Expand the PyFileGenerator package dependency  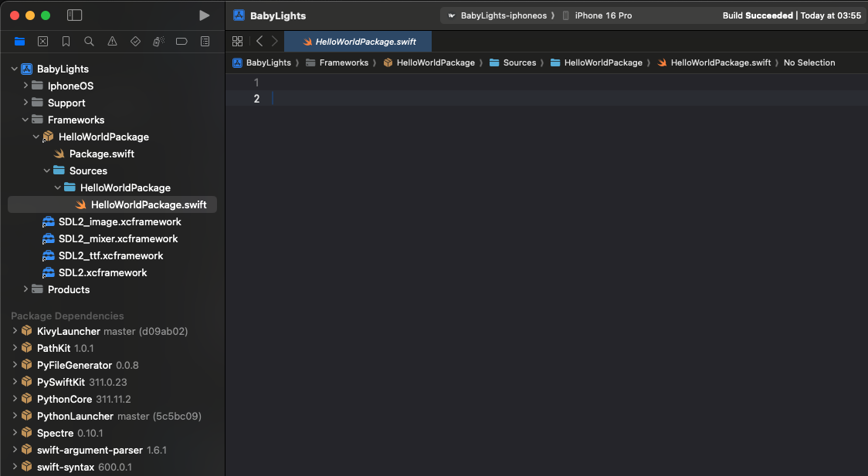[x=15, y=365]
